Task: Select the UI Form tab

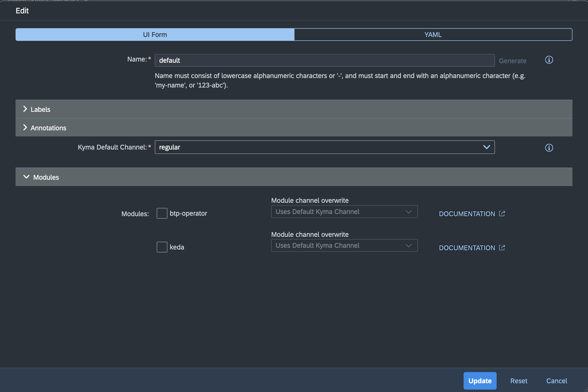Action: [x=155, y=35]
